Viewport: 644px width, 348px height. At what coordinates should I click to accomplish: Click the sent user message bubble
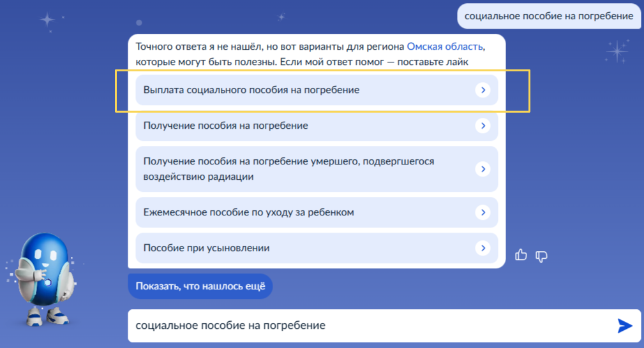click(549, 16)
